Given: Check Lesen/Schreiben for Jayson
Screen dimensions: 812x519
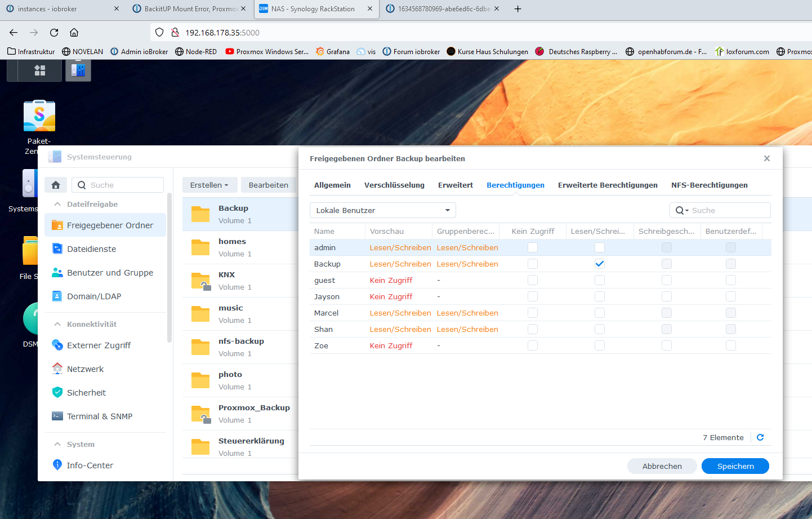Looking at the screenshot, I should coord(600,296).
